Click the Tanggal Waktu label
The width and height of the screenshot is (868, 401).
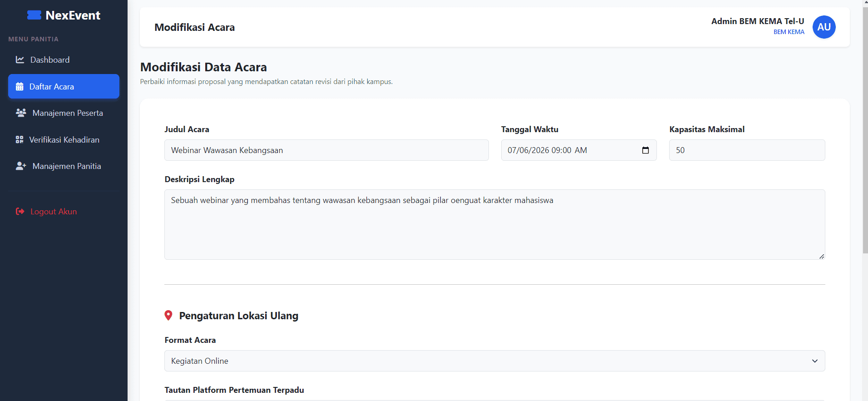pyautogui.click(x=530, y=129)
